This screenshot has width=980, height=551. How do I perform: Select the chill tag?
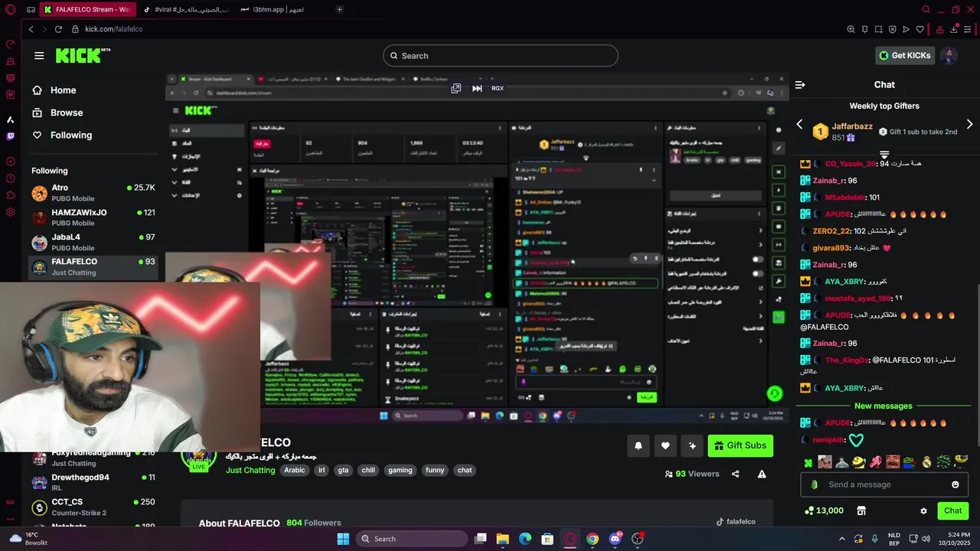tap(368, 470)
